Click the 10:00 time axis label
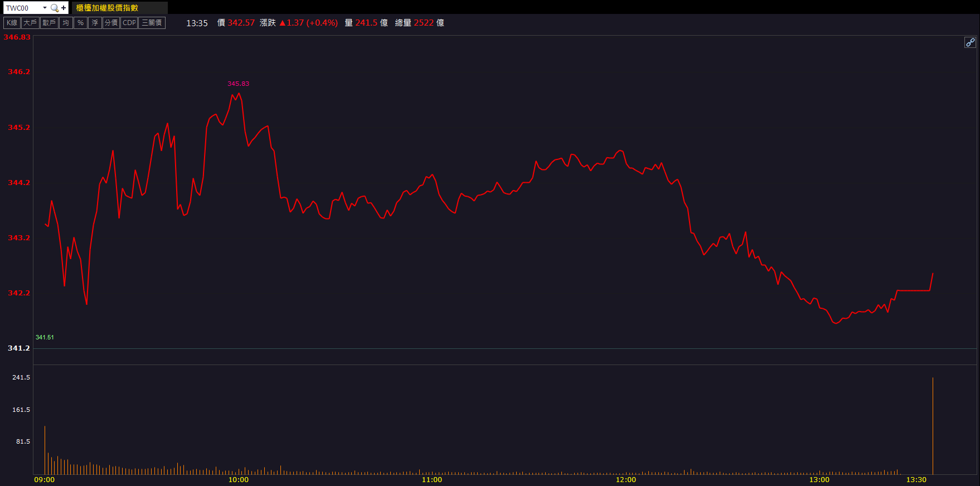980x486 pixels. tap(239, 480)
